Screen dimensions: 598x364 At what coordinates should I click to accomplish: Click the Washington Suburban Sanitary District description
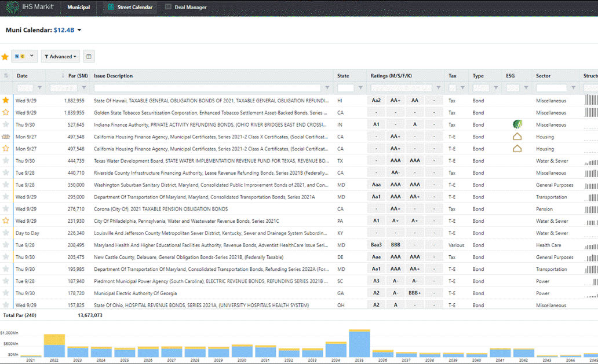point(211,185)
